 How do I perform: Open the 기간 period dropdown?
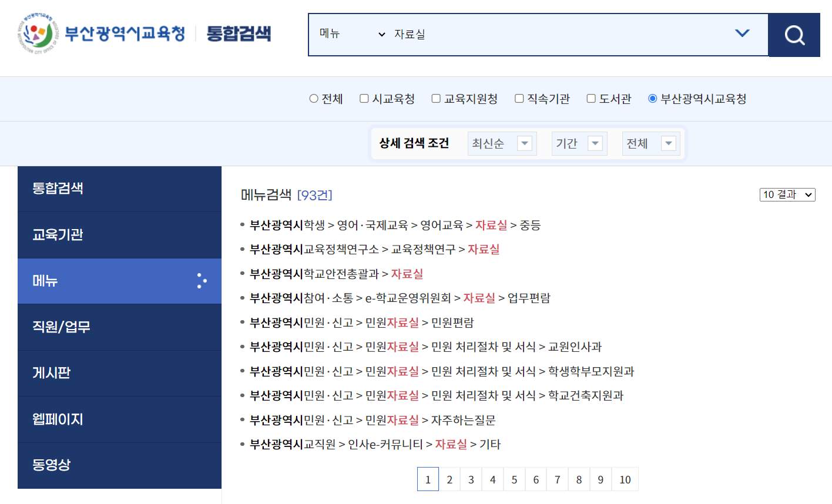[578, 143]
